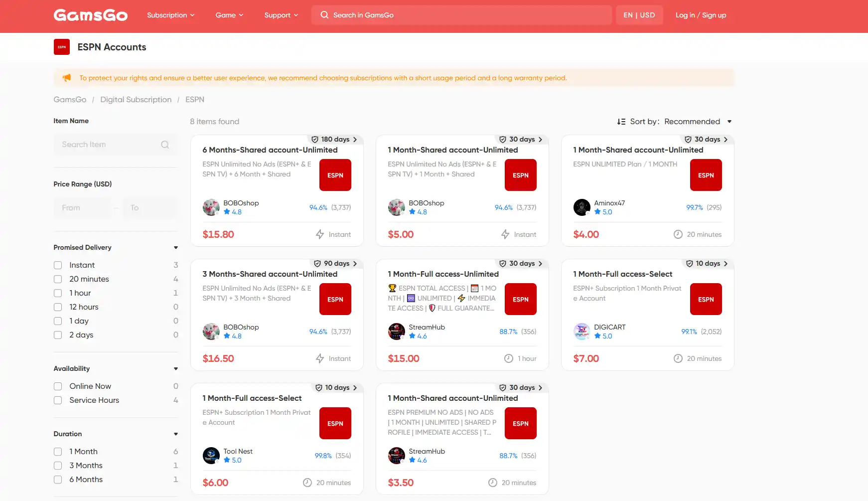This screenshot has height=501, width=868.
Task: Click the search magnifier icon in header
Action: (x=324, y=15)
